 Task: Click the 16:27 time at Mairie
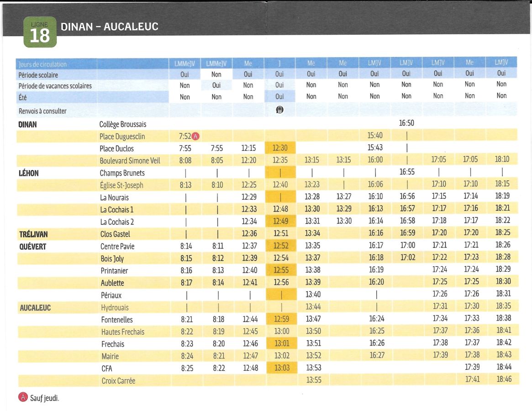tap(377, 355)
